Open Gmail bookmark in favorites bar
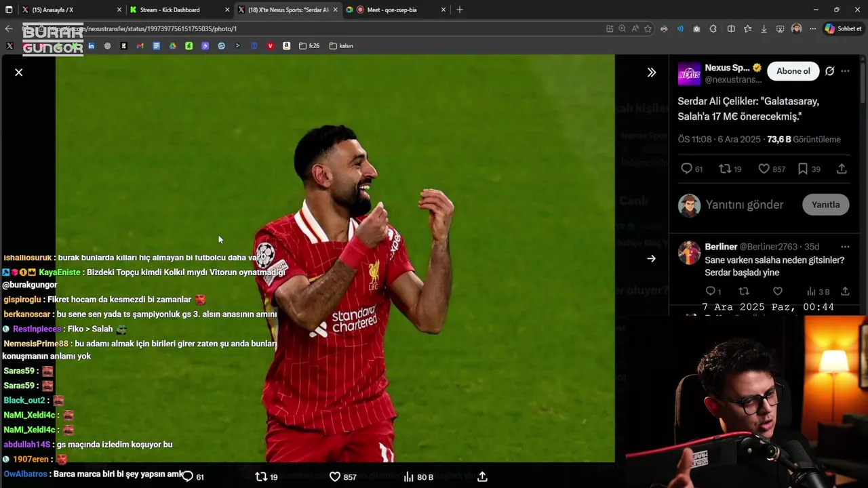The height and width of the screenshot is (488, 868). pos(140,46)
